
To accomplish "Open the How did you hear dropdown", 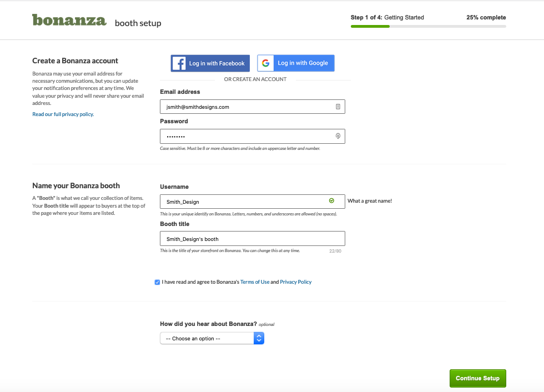I will (212, 338).
